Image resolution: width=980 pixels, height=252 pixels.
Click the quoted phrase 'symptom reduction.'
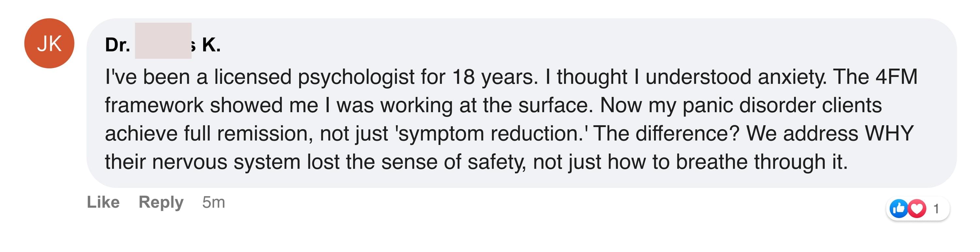[489, 134]
